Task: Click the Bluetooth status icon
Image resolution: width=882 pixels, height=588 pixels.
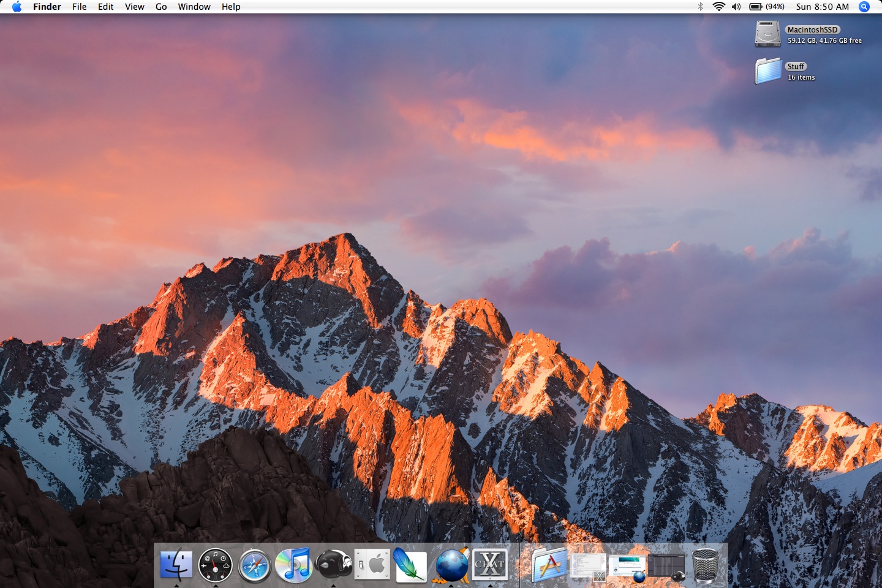Action: pos(701,7)
